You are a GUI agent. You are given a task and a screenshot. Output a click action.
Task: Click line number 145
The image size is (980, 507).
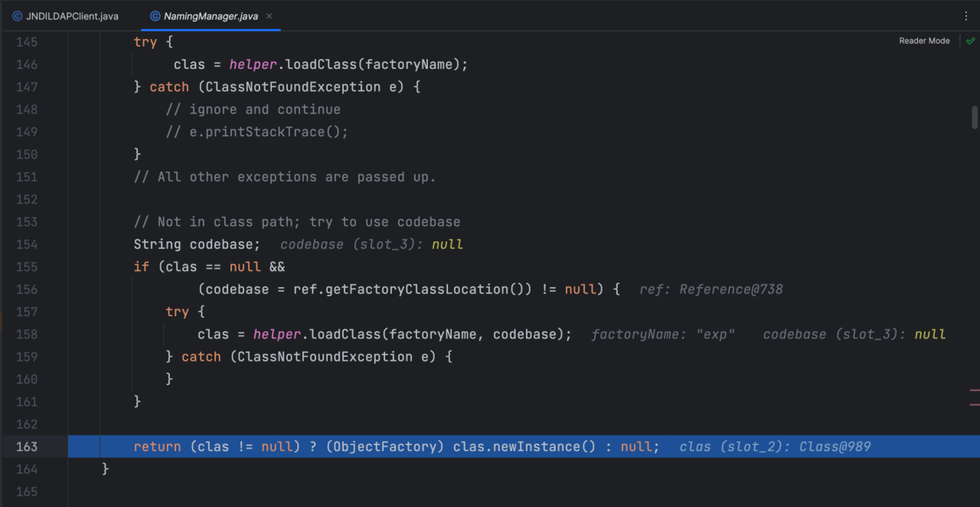[27, 42]
